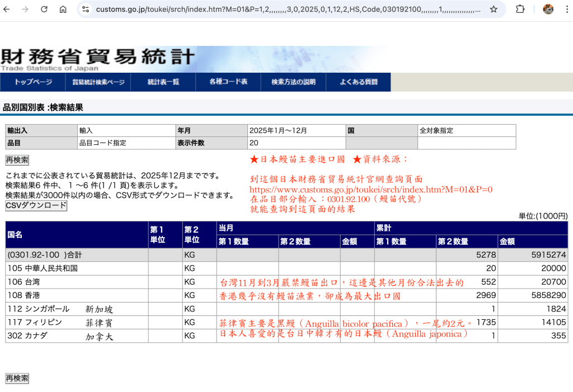Click the browser forward arrow

pyautogui.click(x=25, y=10)
